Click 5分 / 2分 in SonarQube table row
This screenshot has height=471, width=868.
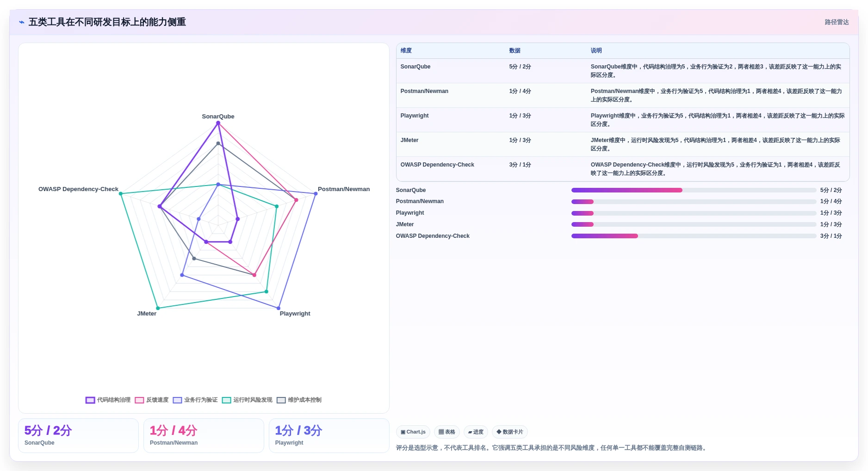pos(520,67)
